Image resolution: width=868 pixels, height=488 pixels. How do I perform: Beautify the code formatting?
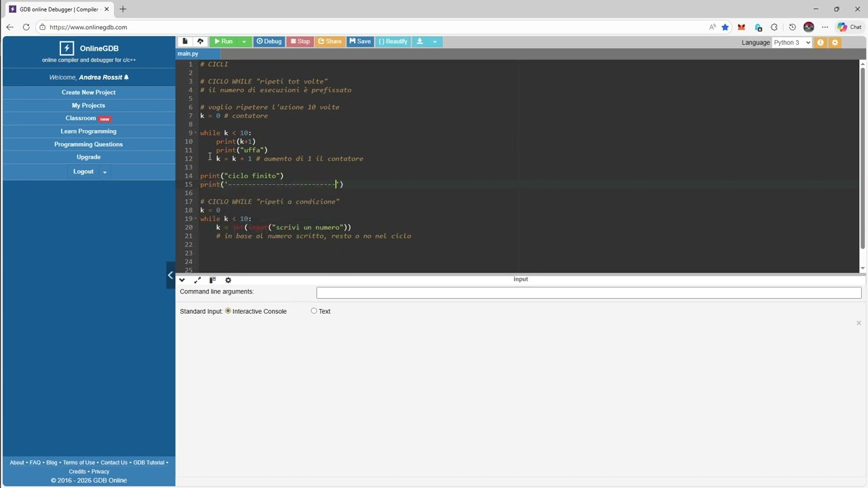coord(393,41)
